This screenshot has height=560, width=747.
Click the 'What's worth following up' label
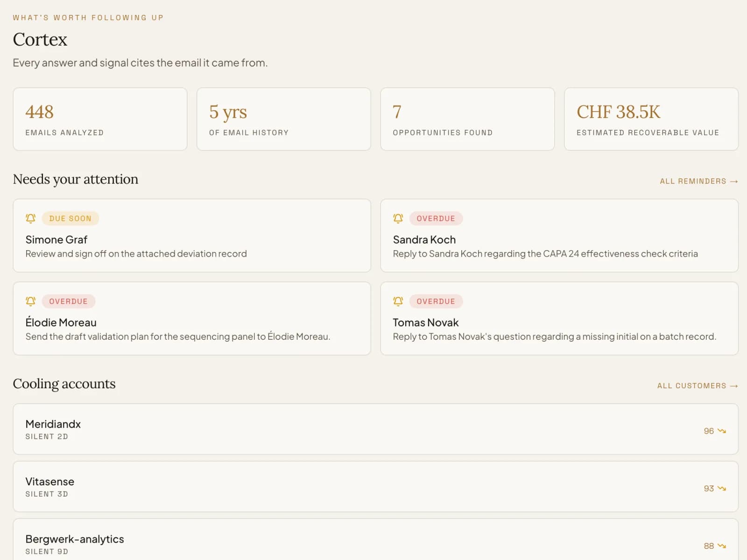(88, 18)
